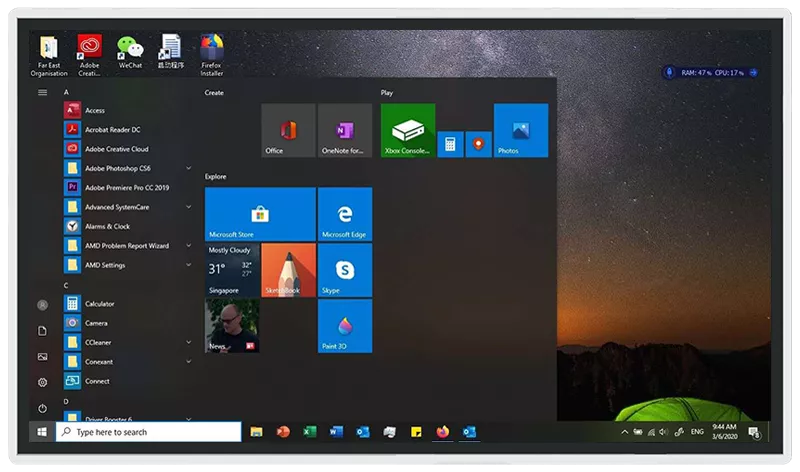
Task: Click the taskbar search box
Action: coord(148,432)
